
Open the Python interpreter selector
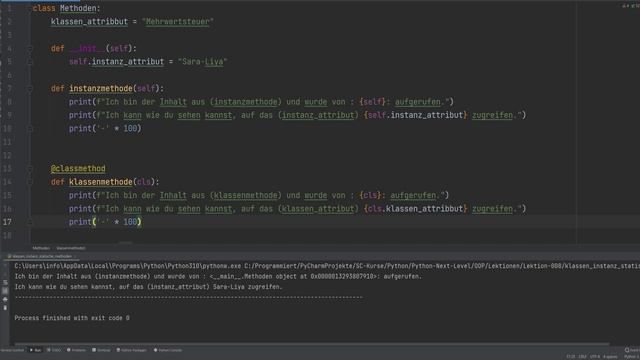(x=631, y=357)
